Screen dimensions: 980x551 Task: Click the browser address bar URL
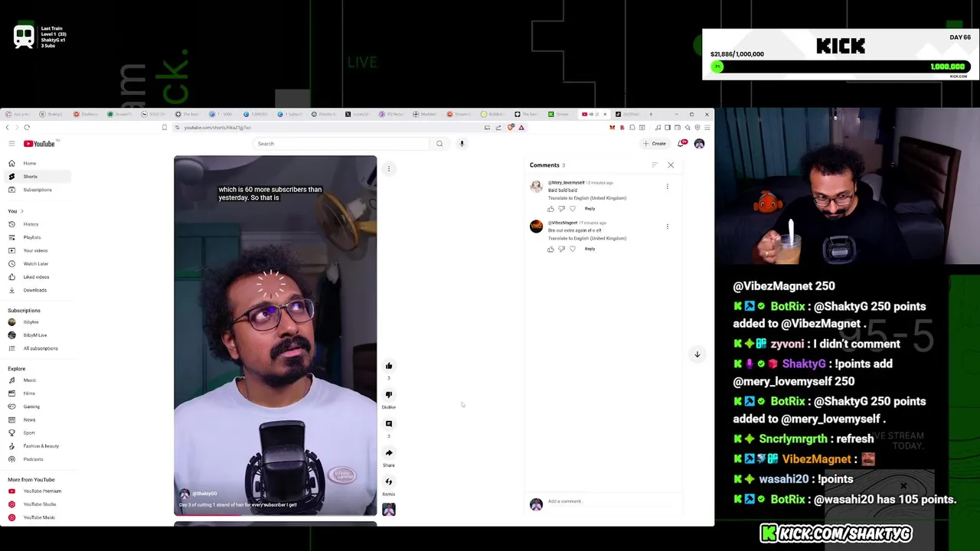[x=217, y=128]
